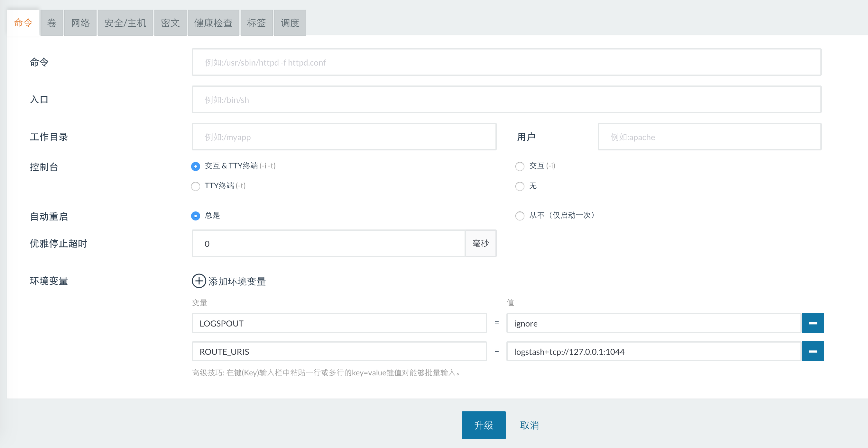
Task: Remove the LOGSPOUT variable row
Action: 812,323
